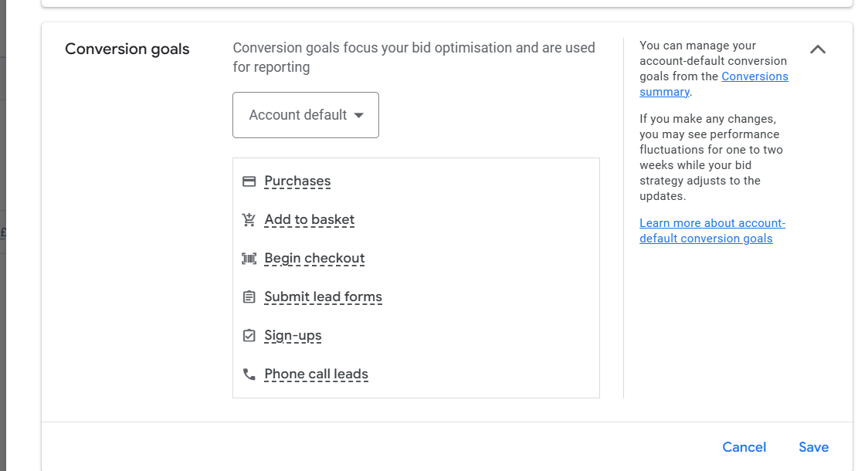Collapse the Conversion goals section chevron
868x471 pixels.
pos(818,49)
